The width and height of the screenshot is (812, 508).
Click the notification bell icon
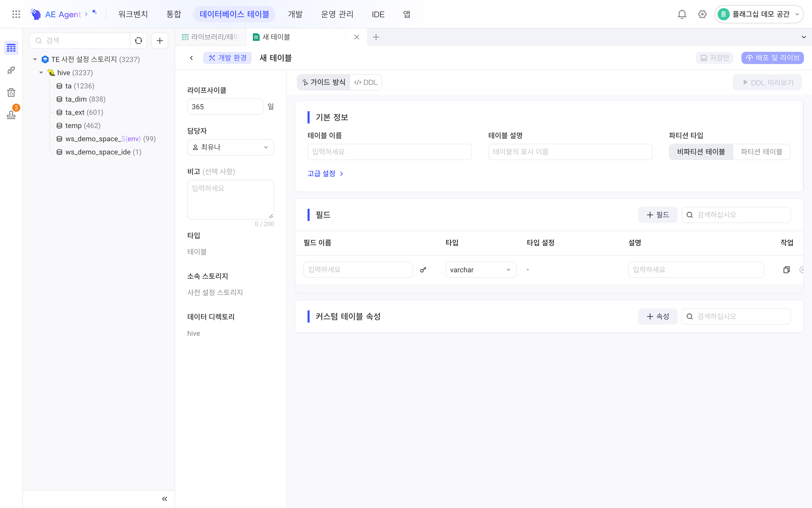[682, 14]
